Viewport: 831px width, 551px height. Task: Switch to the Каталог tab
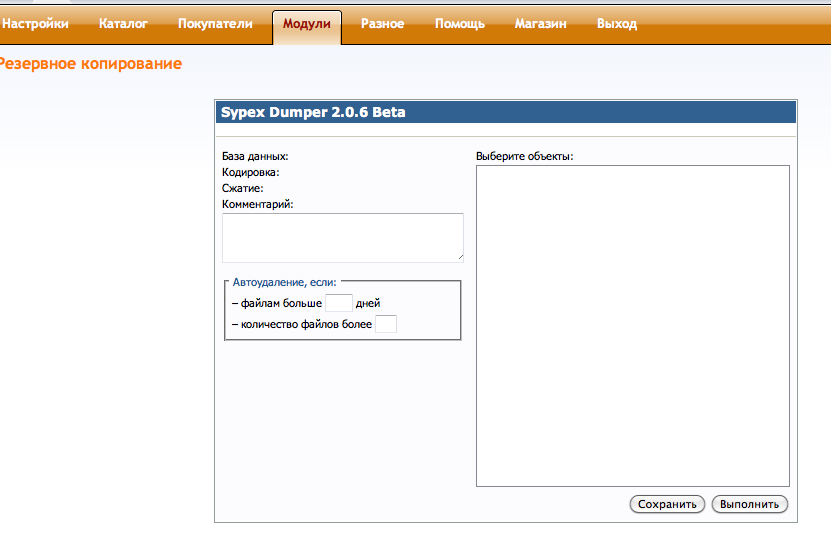(x=123, y=24)
